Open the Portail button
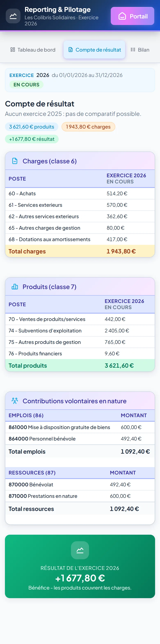Screen dimensions: 160x644 click(x=133, y=16)
